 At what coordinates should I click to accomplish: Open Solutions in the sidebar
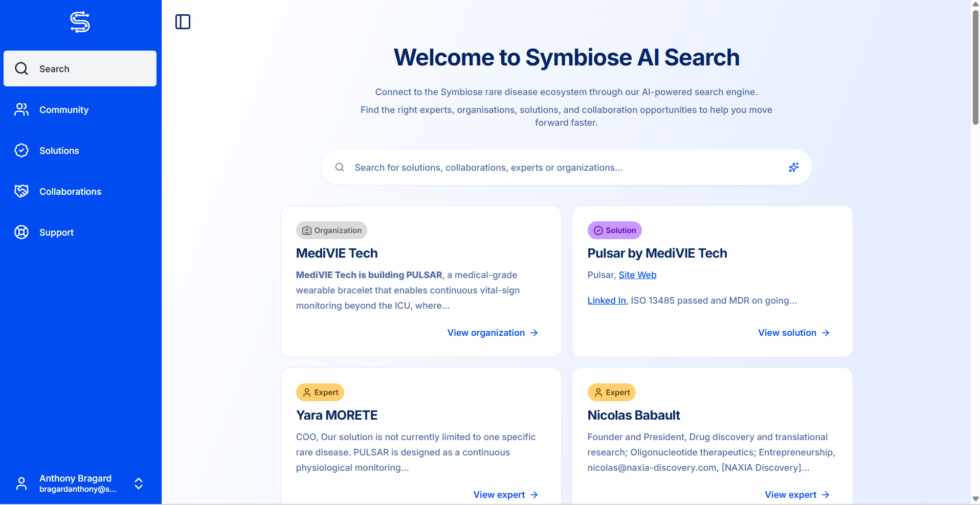(59, 151)
